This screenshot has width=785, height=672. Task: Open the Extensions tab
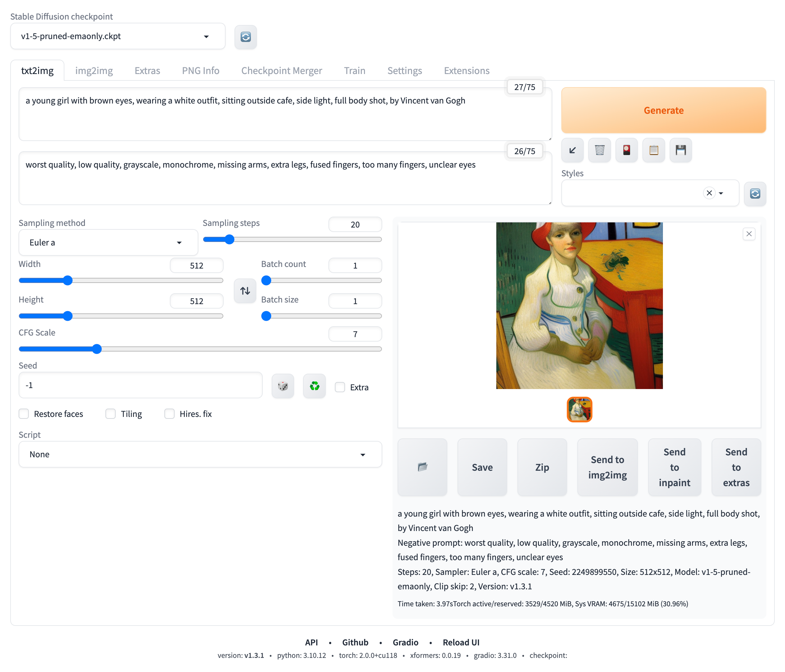(x=467, y=71)
